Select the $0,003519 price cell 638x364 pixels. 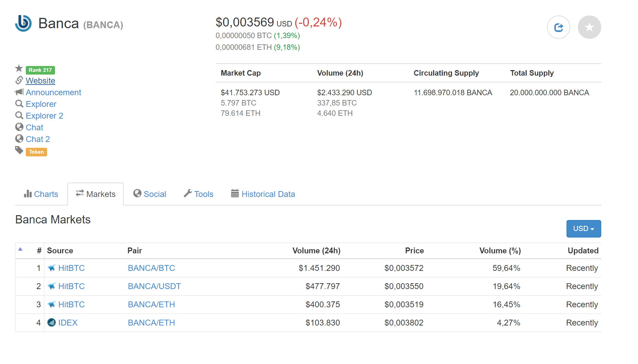404,305
